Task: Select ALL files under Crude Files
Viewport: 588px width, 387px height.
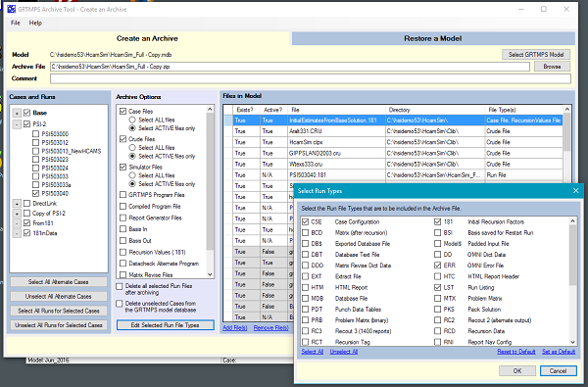Action: (x=132, y=148)
